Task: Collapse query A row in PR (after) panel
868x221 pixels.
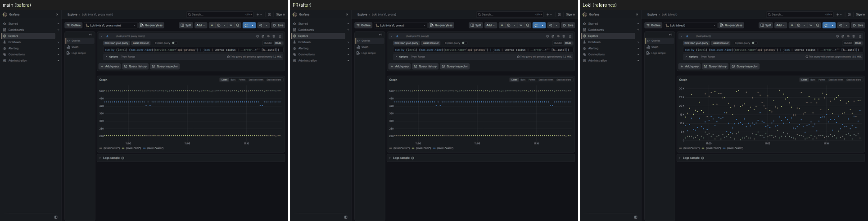Action: click(x=392, y=36)
